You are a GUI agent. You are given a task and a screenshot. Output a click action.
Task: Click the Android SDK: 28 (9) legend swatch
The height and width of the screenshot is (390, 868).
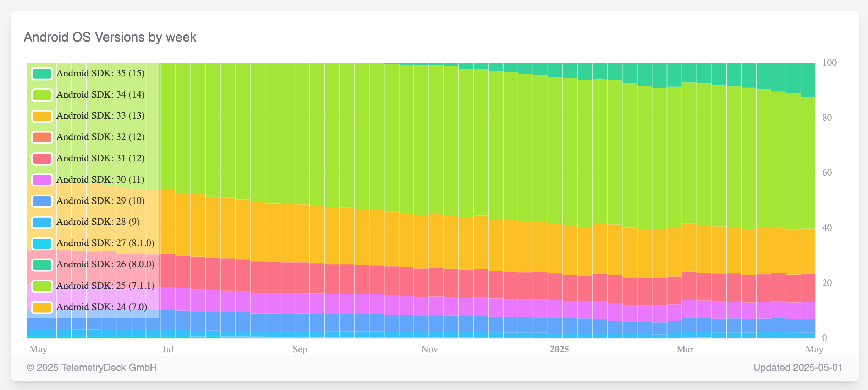point(42,222)
